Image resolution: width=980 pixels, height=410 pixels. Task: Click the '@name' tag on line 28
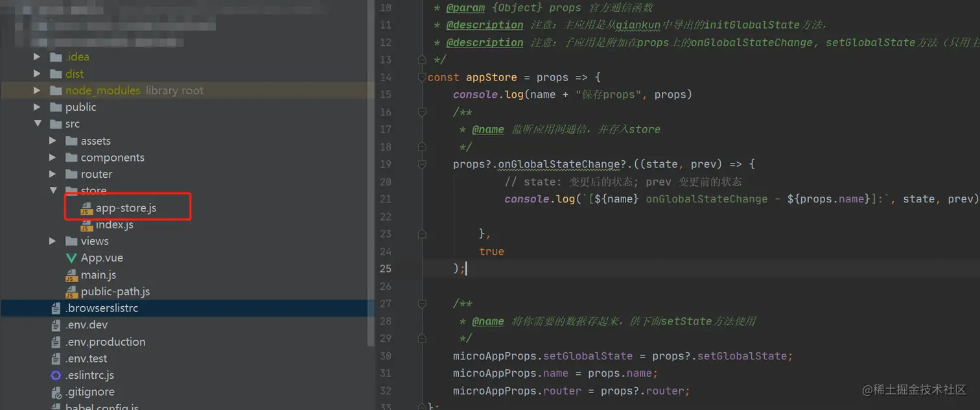488,321
